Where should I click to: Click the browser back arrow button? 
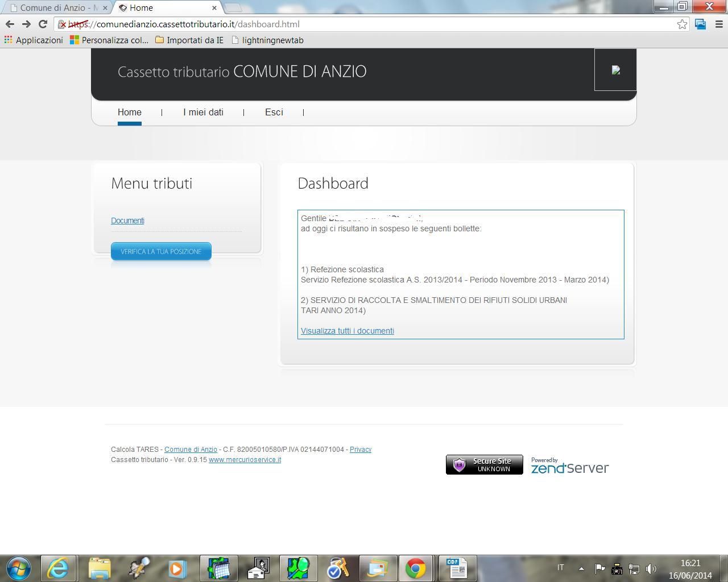point(10,24)
